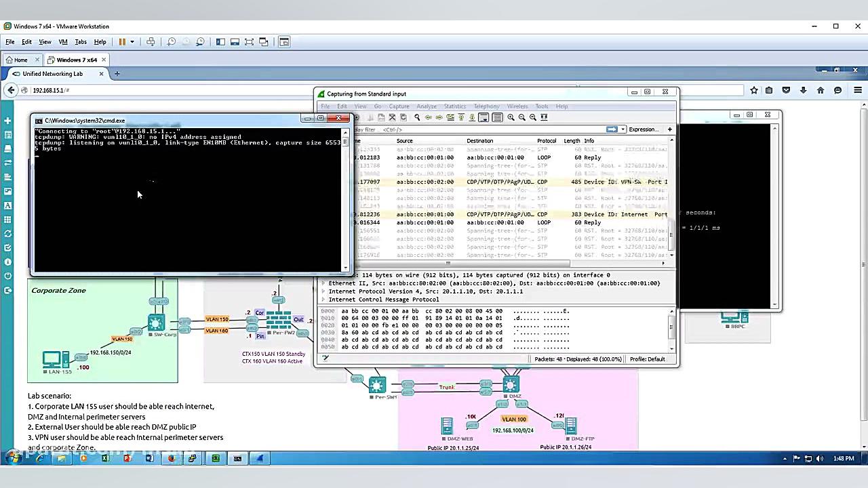Open VMware Tabs menu
Screen dimensions: 868x488
pyautogui.click(x=81, y=42)
